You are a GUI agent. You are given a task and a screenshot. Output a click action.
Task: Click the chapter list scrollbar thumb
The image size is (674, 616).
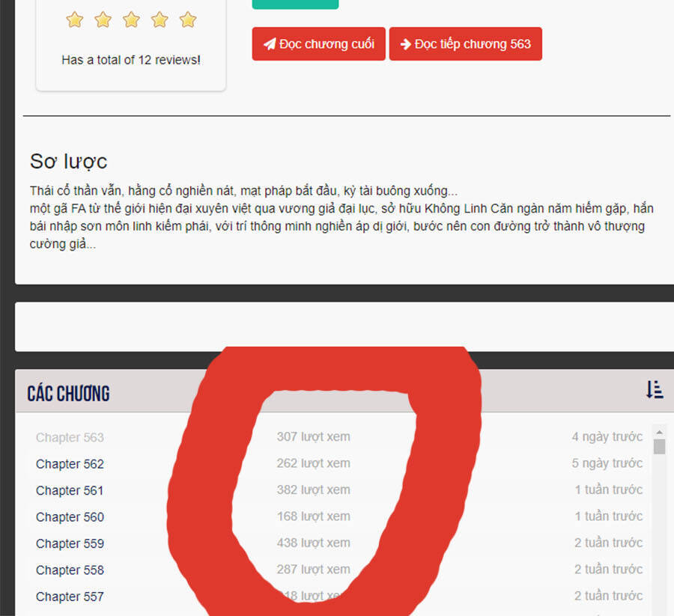pos(659,447)
